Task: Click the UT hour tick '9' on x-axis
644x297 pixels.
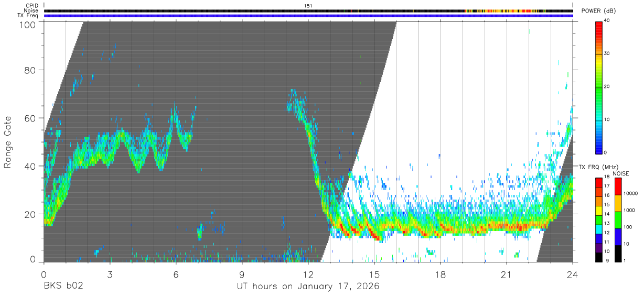Action: (x=242, y=274)
